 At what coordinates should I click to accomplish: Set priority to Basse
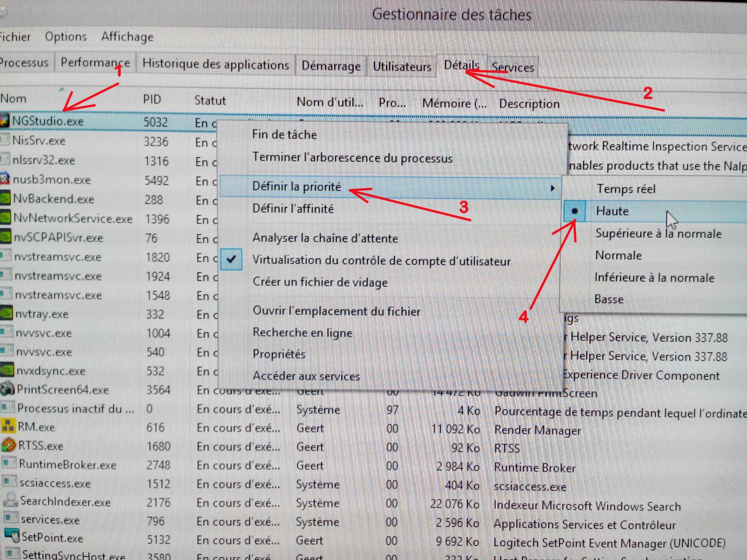tap(609, 299)
